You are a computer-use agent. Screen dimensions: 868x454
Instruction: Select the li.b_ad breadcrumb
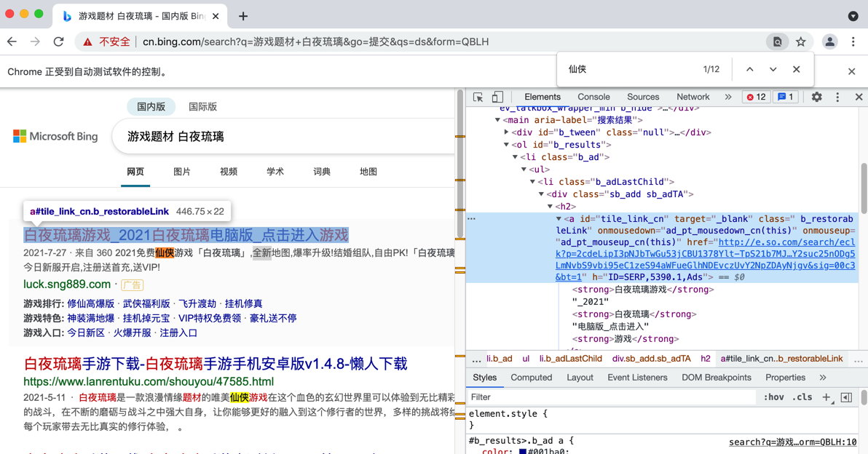500,359
